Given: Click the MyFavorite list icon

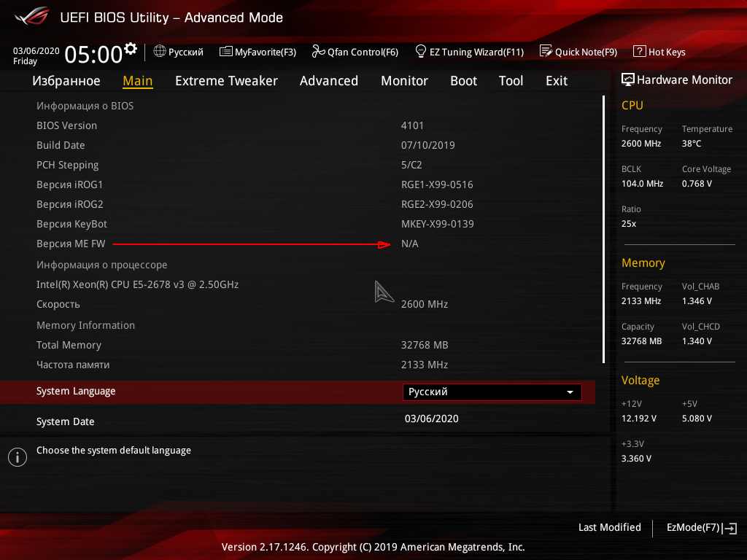Looking at the screenshot, I should [x=226, y=52].
